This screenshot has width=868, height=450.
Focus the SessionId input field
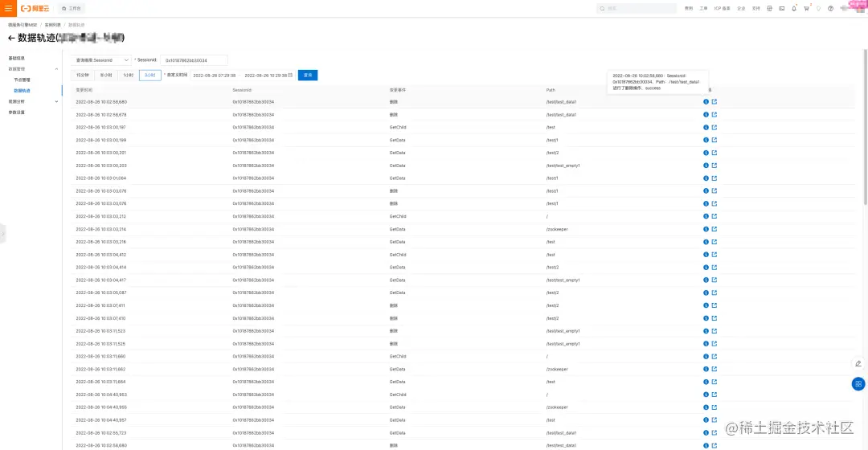pyautogui.click(x=194, y=59)
